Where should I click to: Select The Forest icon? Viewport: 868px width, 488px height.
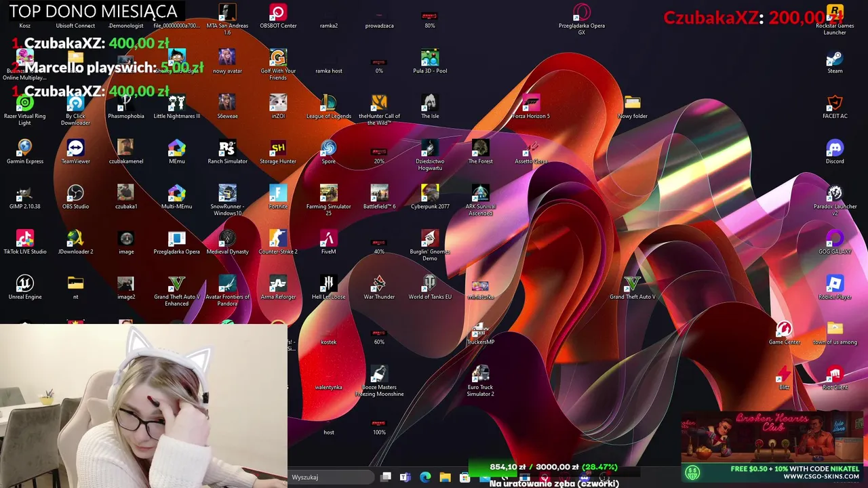point(480,148)
